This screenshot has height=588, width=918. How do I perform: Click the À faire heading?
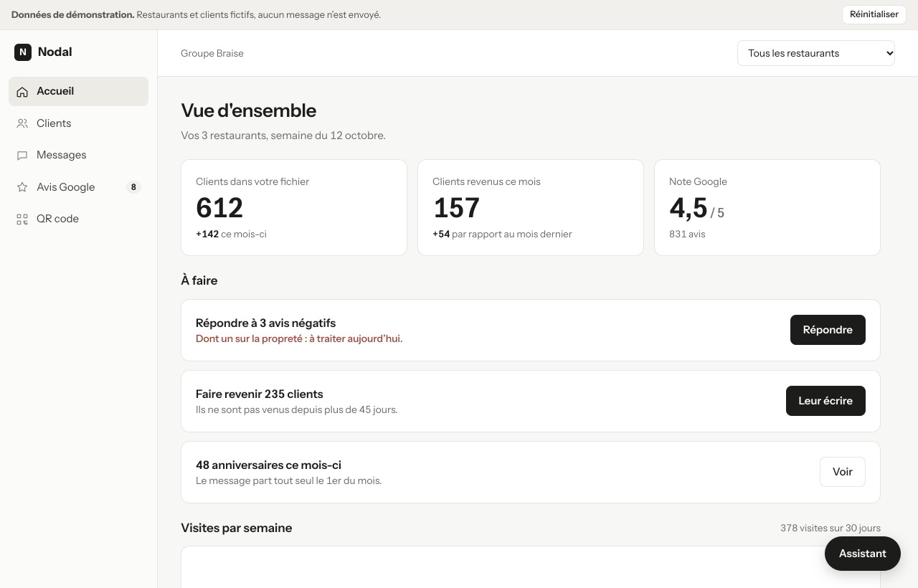pyautogui.click(x=199, y=280)
